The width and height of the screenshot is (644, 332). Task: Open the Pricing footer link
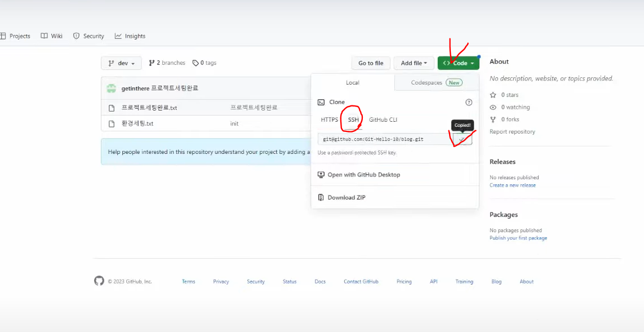404,282
